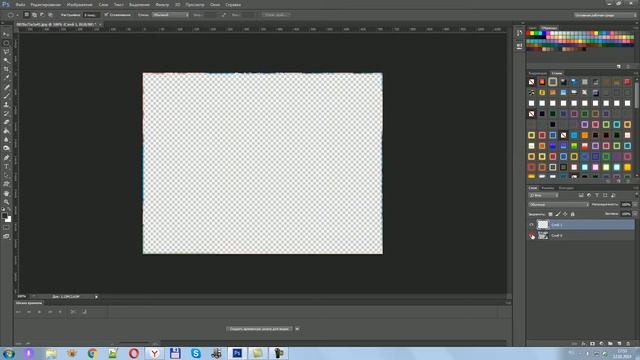
Task: Select the History Brush tool
Action: pyautogui.click(x=6, y=113)
